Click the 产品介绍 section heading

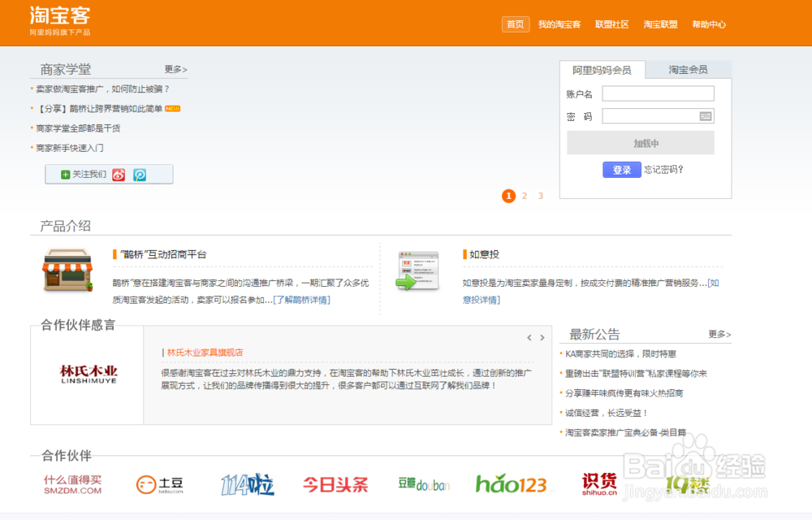(x=66, y=227)
